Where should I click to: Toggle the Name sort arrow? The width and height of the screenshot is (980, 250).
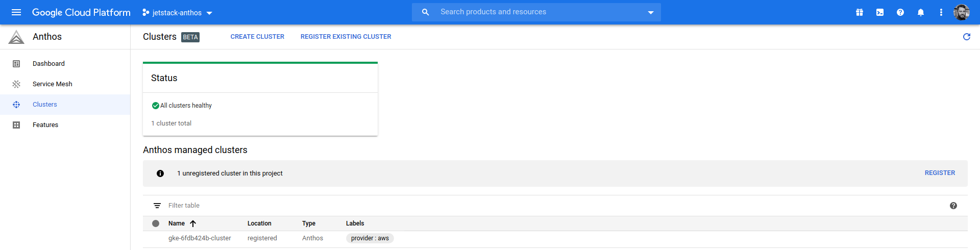193,223
